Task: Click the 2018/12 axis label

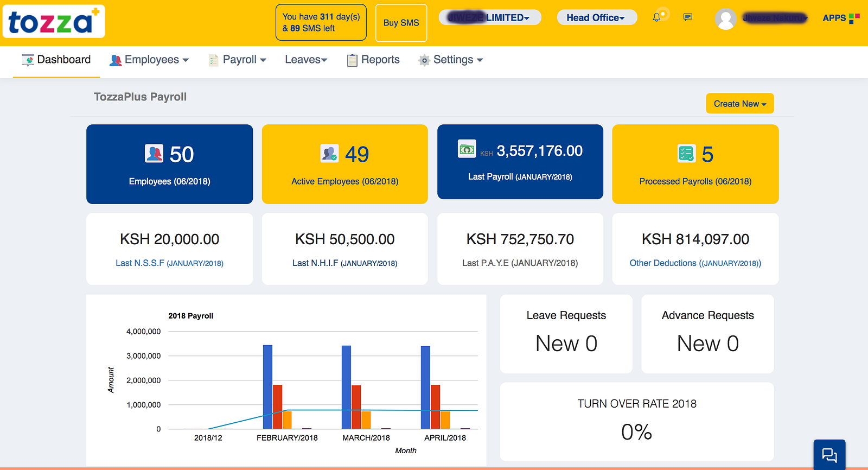Action: (208, 438)
